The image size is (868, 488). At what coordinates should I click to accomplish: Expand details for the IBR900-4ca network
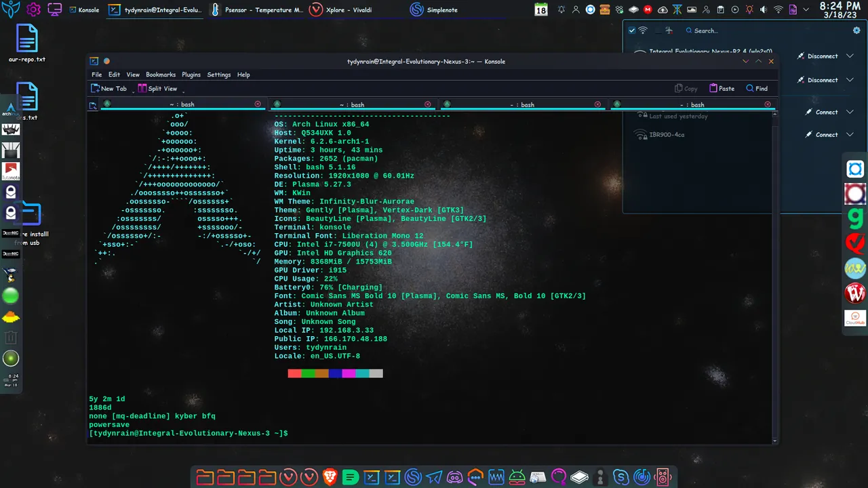[850, 134]
